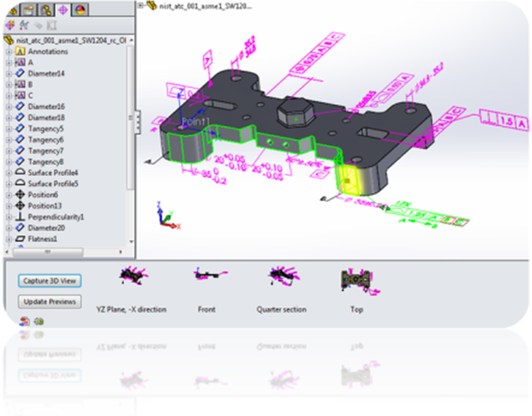The height and width of the screenshot is (416, 532).
Task: Select the root node nist_atc_001_asme1_SW1204_rc
Action: pyautogui.click(x=71, y=41)
